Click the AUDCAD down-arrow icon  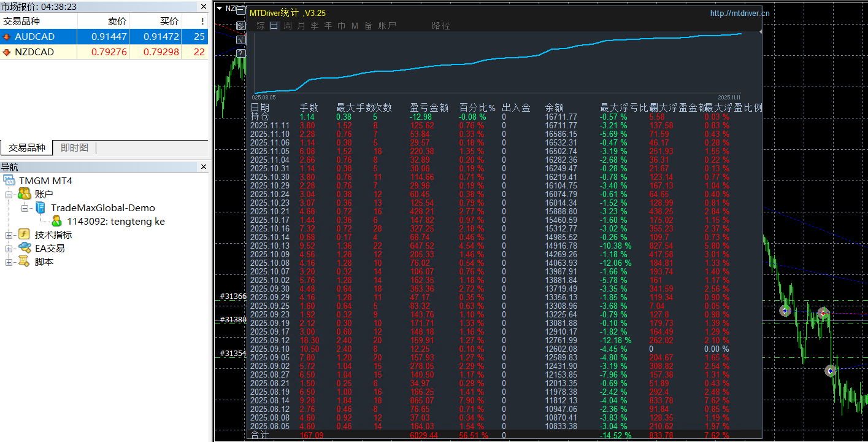tap(7, 37)
